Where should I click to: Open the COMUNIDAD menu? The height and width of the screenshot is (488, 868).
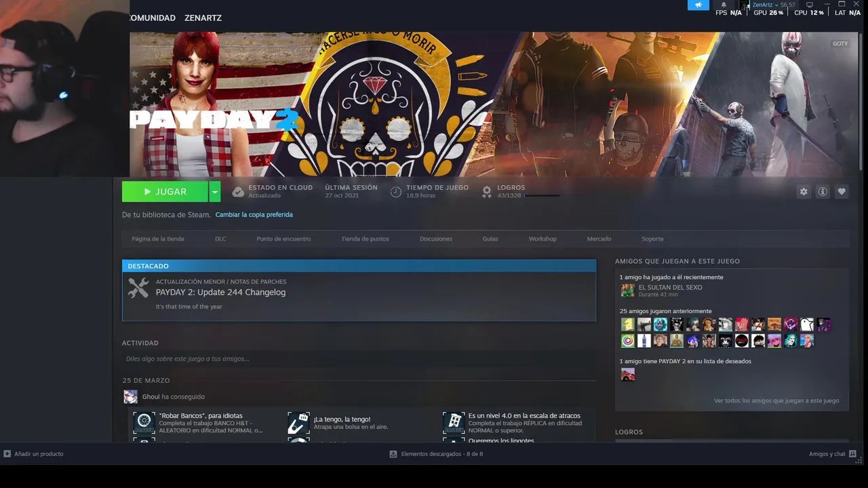(153, 18)
